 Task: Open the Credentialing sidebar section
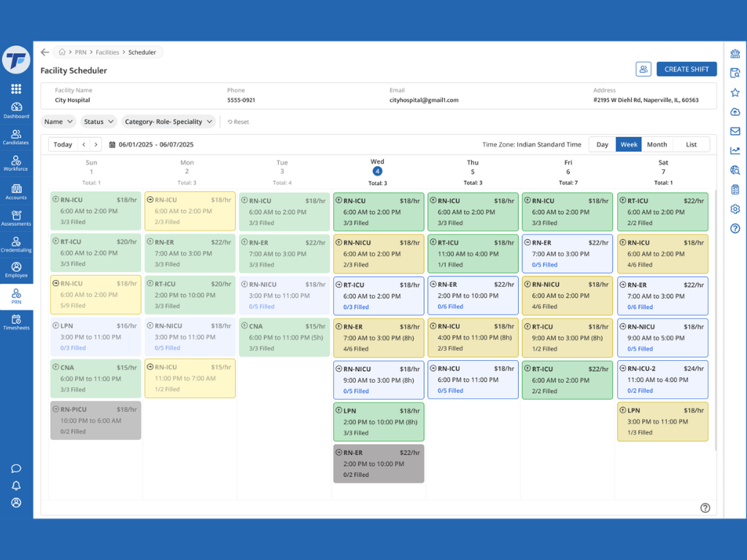click(16, 244)
